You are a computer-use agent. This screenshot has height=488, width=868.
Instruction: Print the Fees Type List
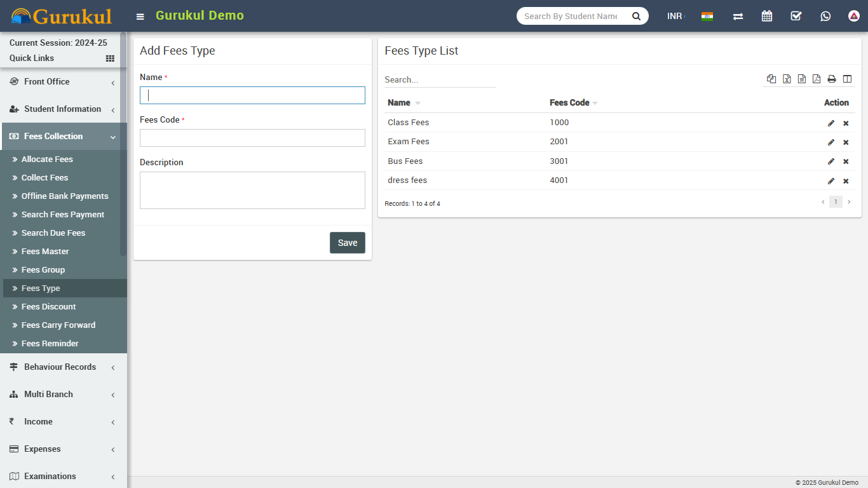click(x=832, y=79)
